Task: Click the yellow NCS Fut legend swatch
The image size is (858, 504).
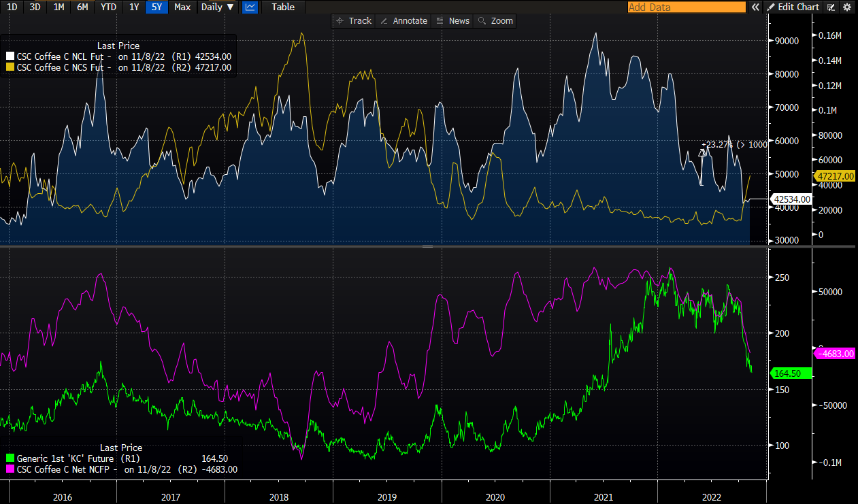Action: click(10, 67)
